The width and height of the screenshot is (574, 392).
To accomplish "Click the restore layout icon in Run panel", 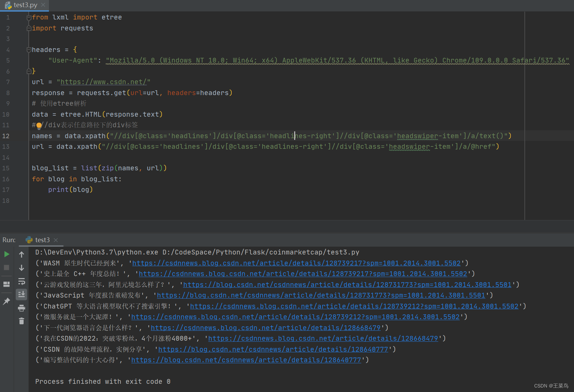I will [x=6, y=284].
